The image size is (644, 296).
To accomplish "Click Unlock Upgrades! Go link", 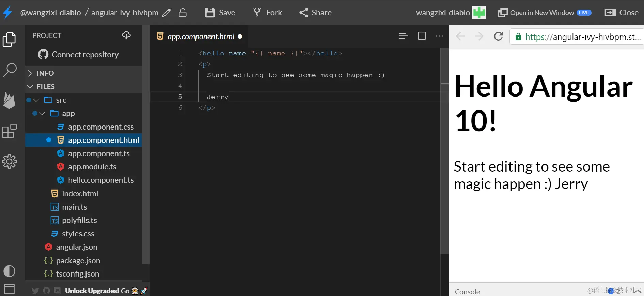I will (106, 291).
